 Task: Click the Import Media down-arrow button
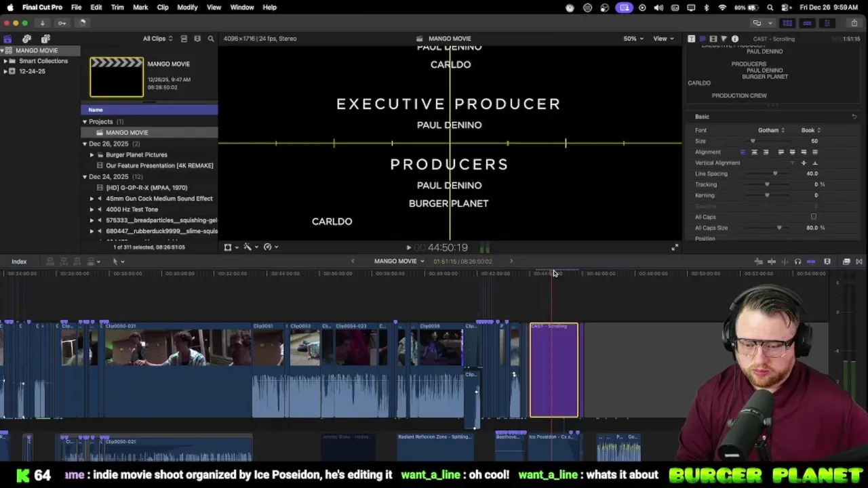42,23
